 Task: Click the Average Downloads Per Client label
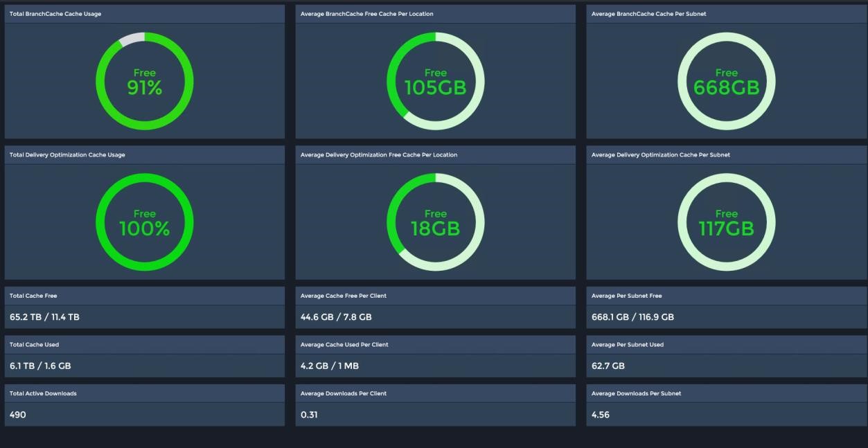(x=344, y=393)
